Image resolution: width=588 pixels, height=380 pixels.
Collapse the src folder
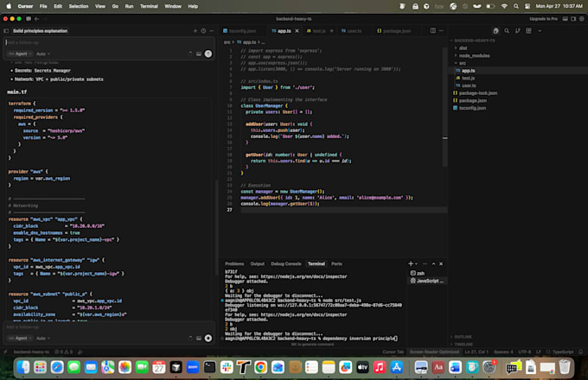point(463,63)
